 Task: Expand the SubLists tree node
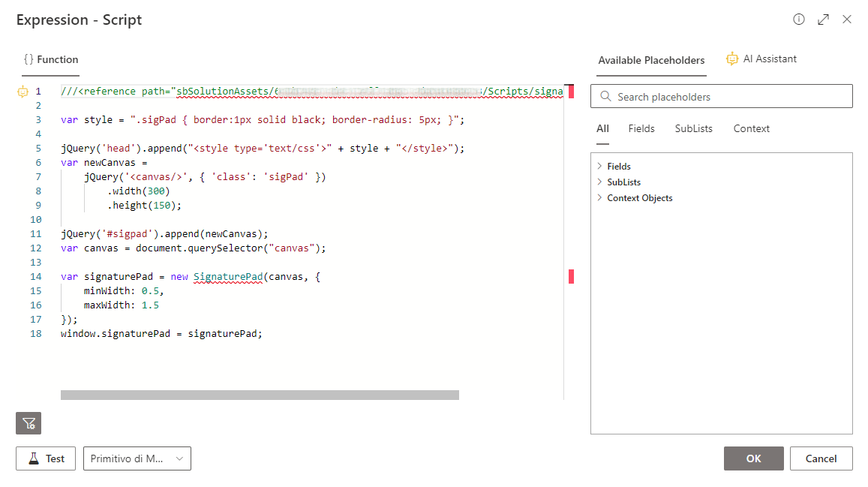pyautogui.click(x=599, y=182)
